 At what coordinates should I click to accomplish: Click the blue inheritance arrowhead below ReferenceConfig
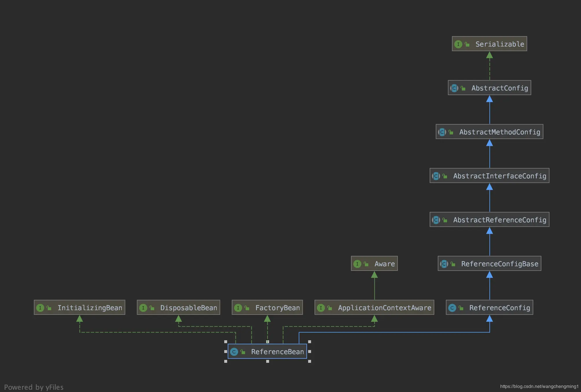point(490,319)
